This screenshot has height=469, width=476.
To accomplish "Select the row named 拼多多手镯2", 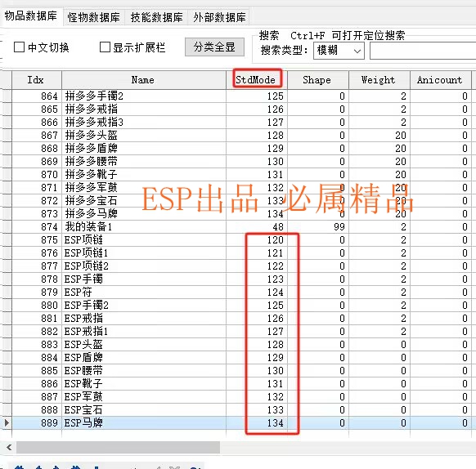I will click(x=144, y=96).
